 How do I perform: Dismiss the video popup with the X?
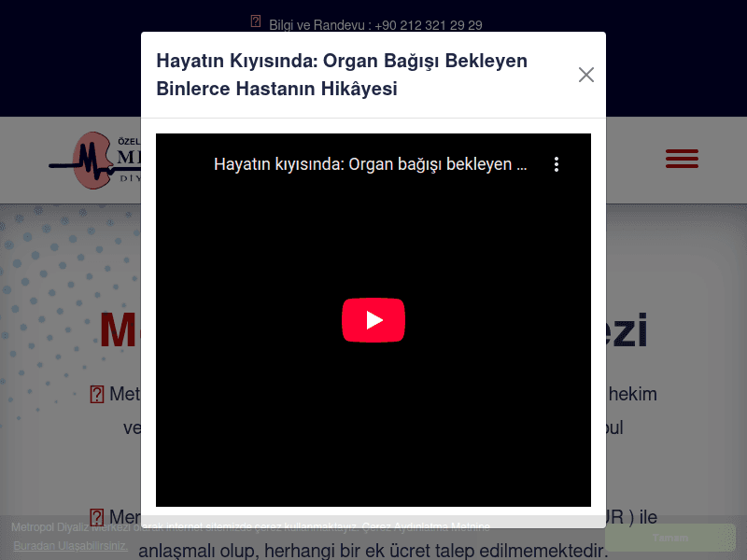(586, 75)
